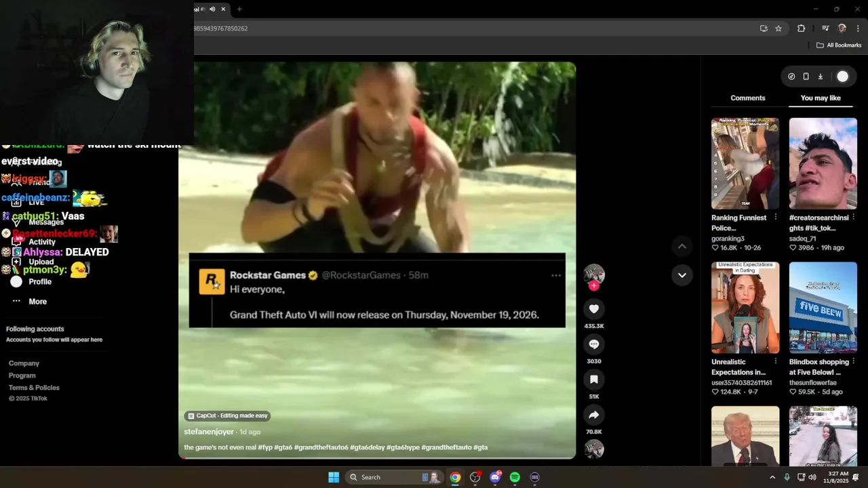The height and width of the screenshot is (488, 868).
Task: Switch to the You may like tab
Action: click(821, 98)
